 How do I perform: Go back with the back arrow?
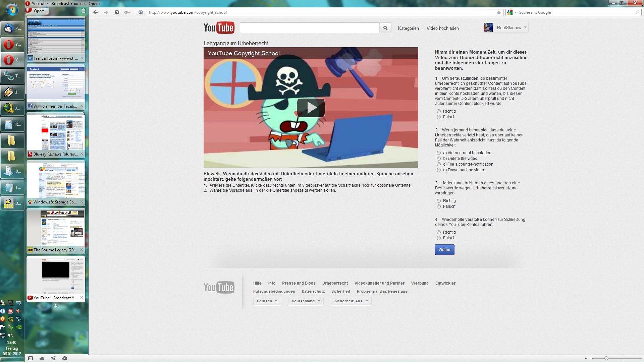[x=96, y=12]
